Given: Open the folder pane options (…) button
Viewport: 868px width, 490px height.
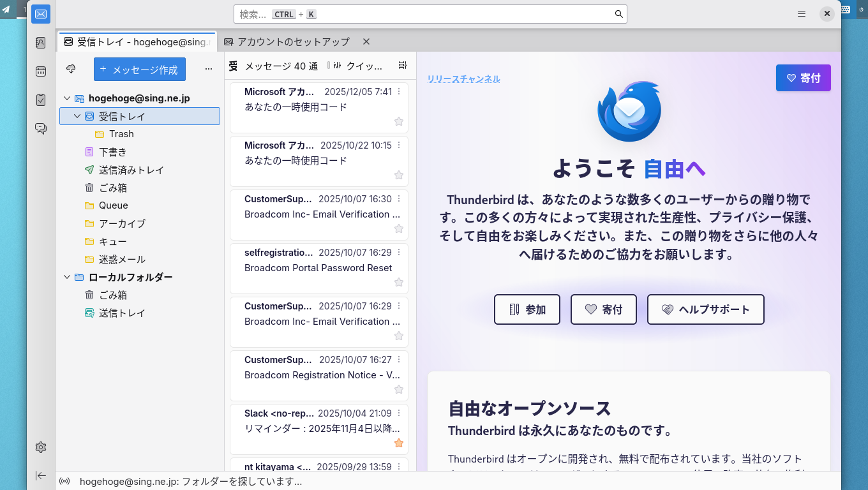Looking at the screenshot, I should (x=209, y=69).
